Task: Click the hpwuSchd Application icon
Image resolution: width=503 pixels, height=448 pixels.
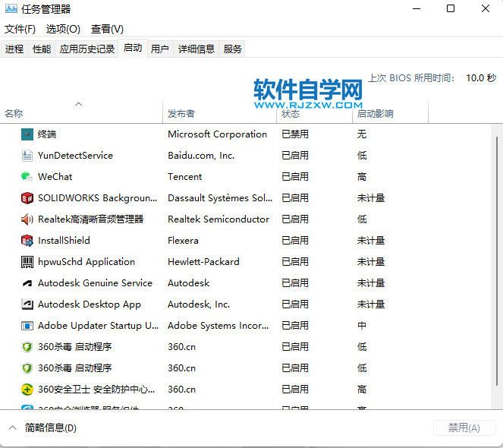Action: tap(27, 262)
